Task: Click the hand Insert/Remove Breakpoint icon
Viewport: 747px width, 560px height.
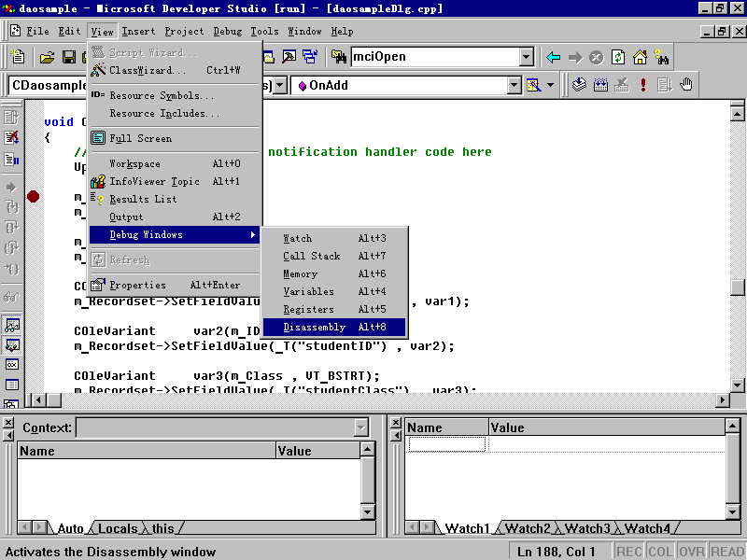Action: tap(686, 85)
